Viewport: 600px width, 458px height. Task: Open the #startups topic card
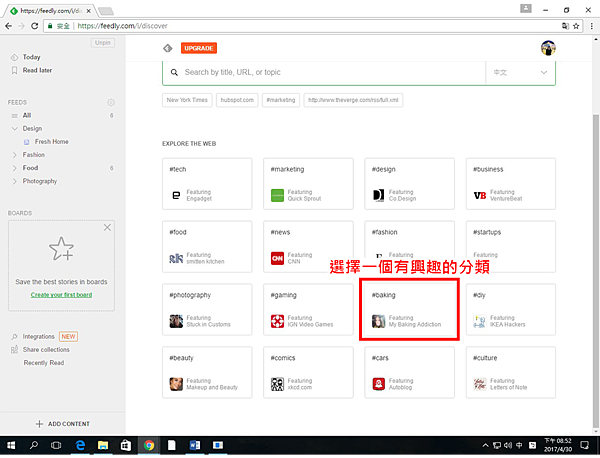pyautogui.click(x=510, y=247)
